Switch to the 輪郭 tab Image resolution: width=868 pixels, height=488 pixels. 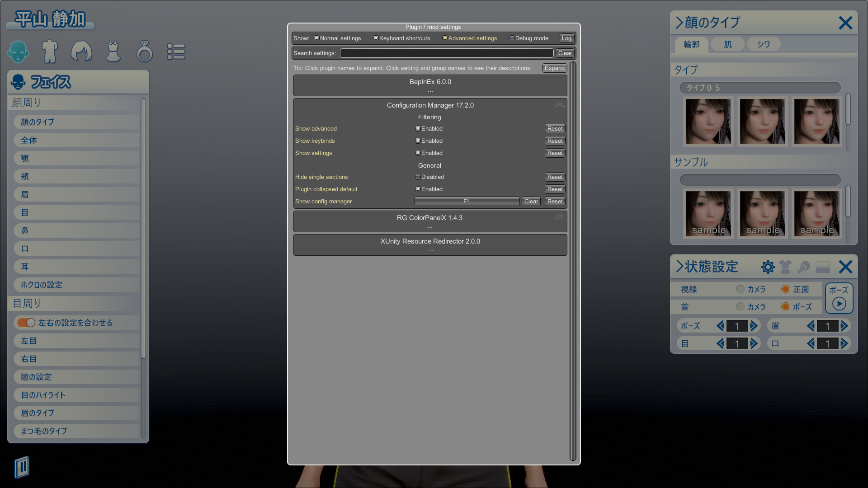point(692,44)
